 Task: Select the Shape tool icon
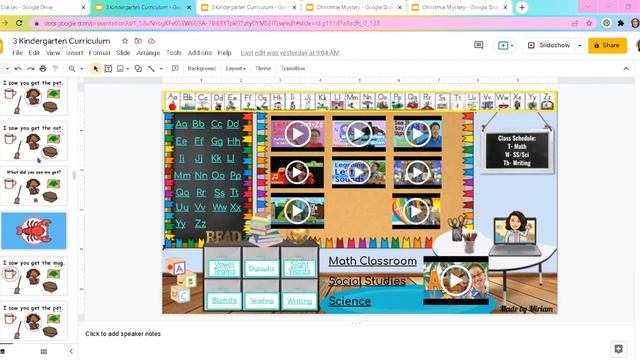[x=138, y=69]
